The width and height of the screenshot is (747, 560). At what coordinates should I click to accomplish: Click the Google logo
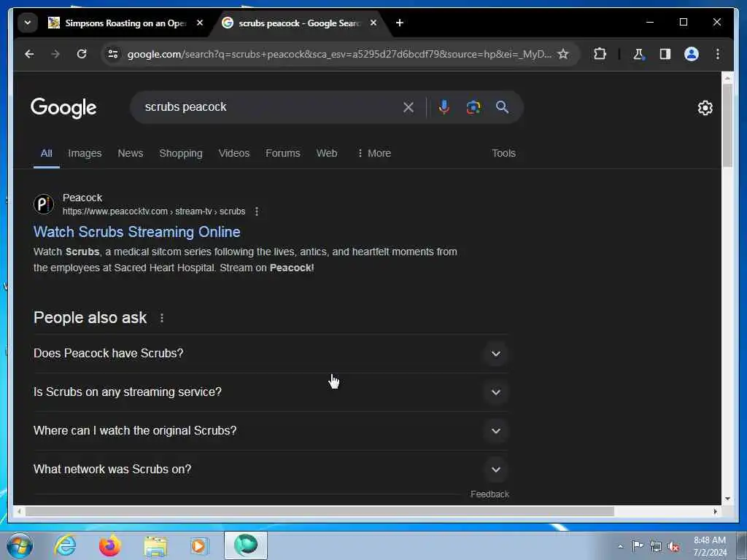coord(63,108)
